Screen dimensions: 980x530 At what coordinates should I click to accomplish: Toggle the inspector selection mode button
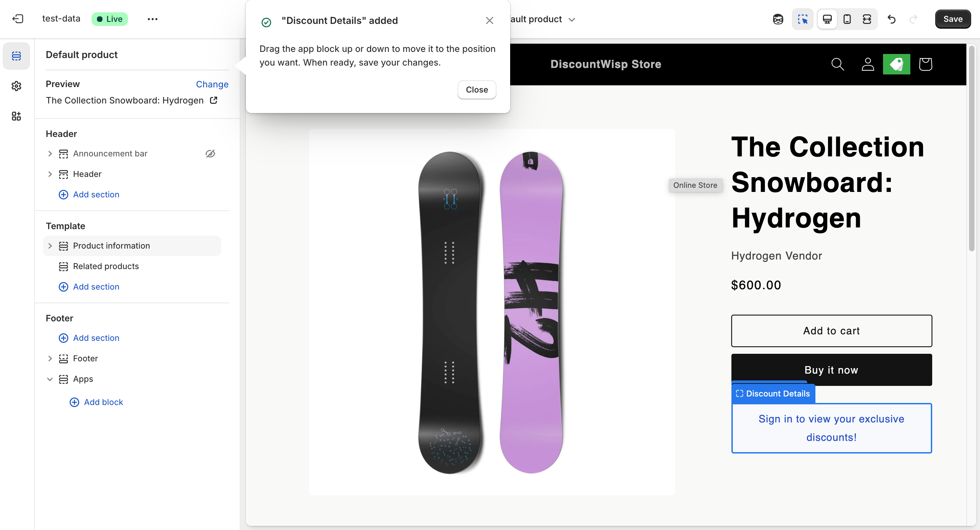pyautogui.click(x=802, y=19)
